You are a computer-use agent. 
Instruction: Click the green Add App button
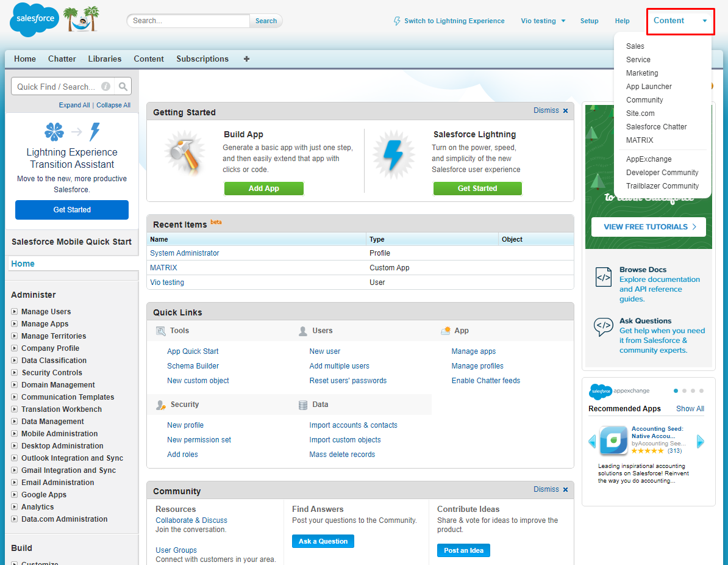264,188
